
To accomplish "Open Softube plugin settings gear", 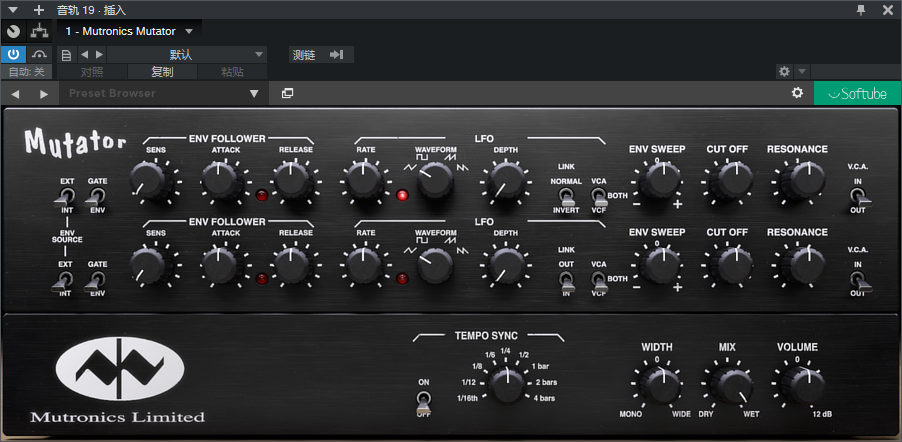I will tap(797, 93).
